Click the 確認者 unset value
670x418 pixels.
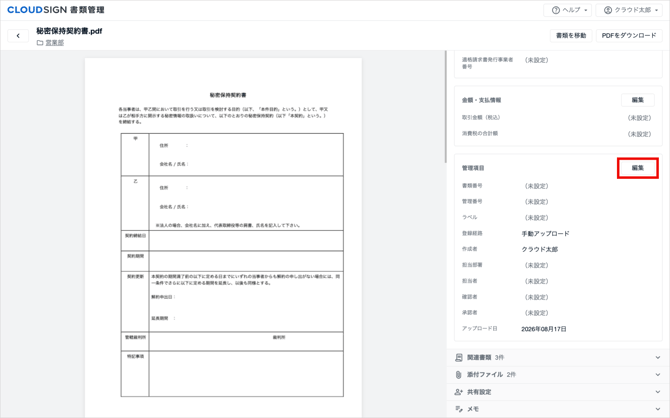click(537, 297)
